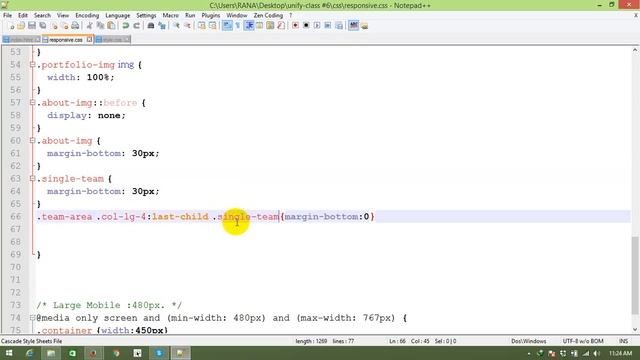
Task: Open the Replace dialog icon
Action: pyautogui.click(x=162, y=26)
